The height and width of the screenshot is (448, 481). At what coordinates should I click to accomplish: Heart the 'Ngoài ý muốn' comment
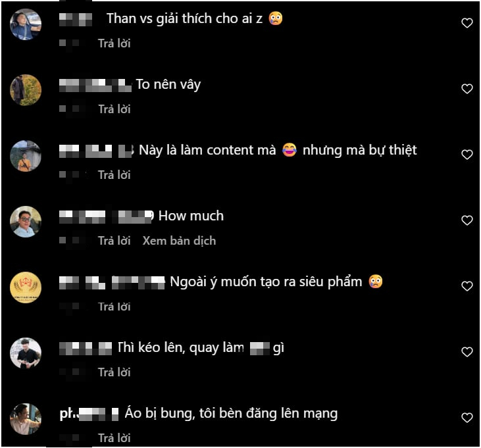pos(467,286)
